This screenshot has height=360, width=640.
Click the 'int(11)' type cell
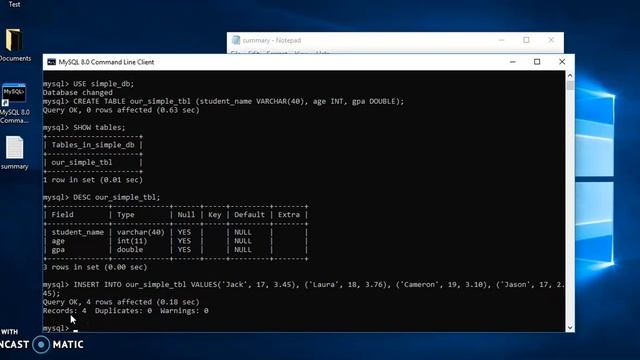click(132, 241)
